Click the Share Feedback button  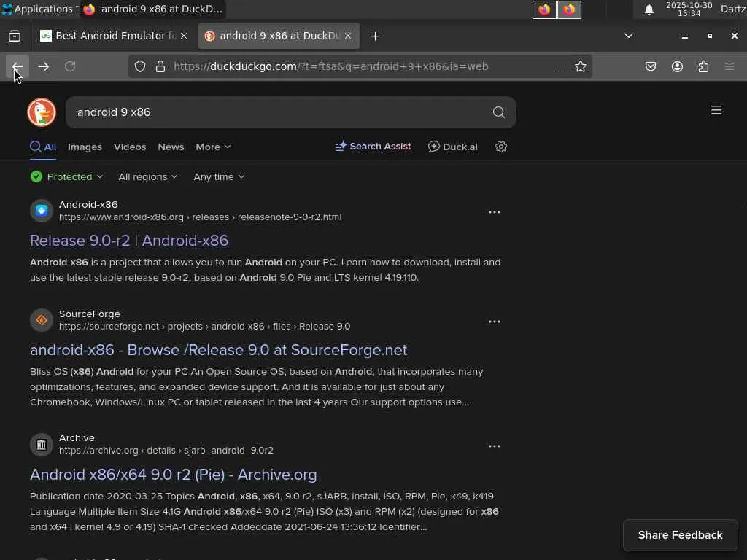click(x=681, y=535)
